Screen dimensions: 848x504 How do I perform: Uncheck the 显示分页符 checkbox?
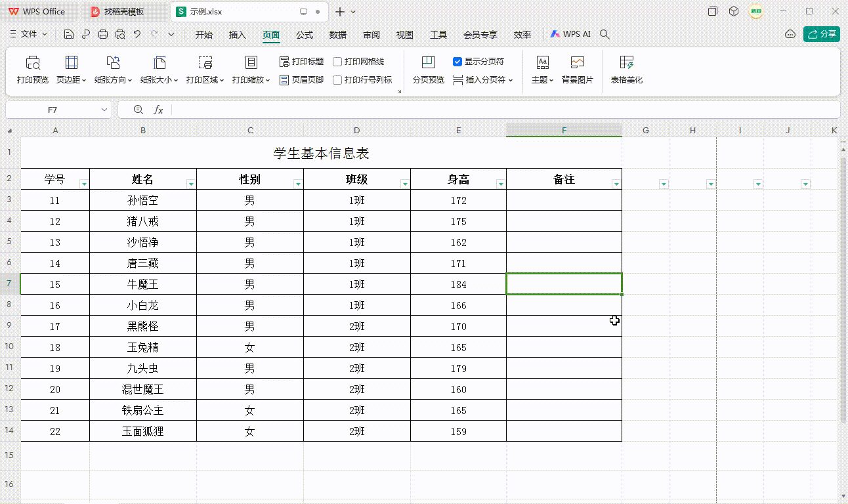[457, 62]
